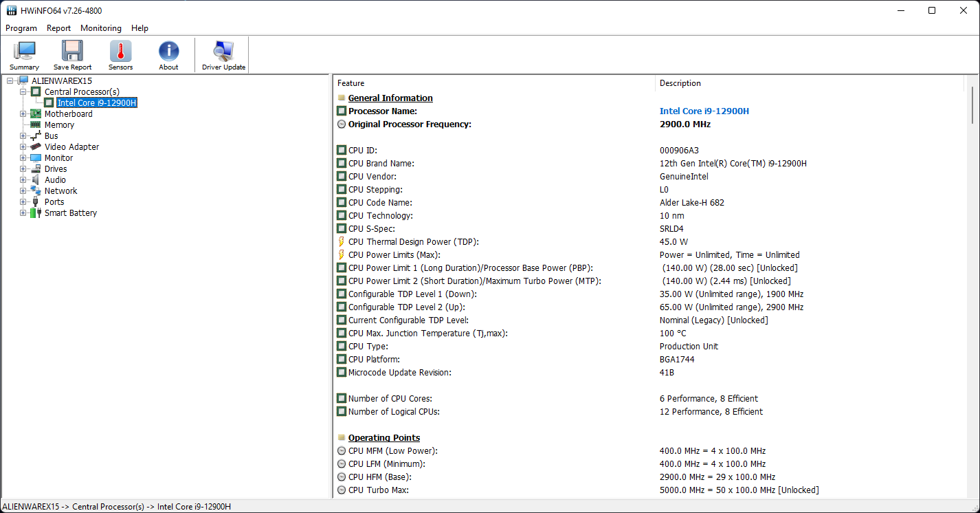This screenshot has height=513, width=980.
Task: Click the Smart Battery icon in tree
Action: point(36,213)
